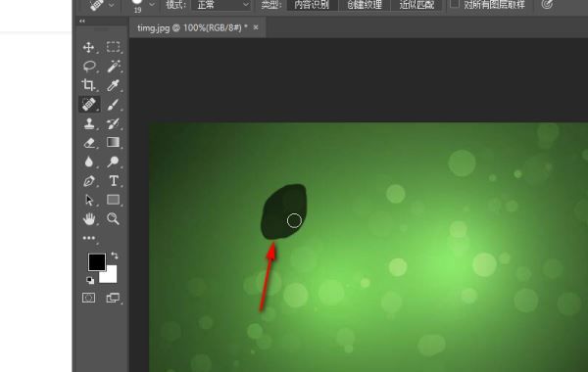Select the Zoom magnifier tool
The width and height of the screenshot is (588, 372).
[113, 218]
